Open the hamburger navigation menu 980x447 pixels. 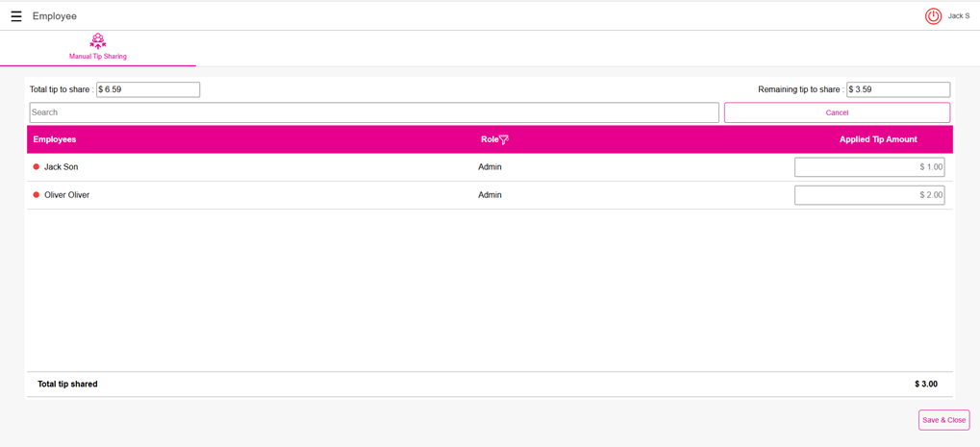[x=16, y=16]
